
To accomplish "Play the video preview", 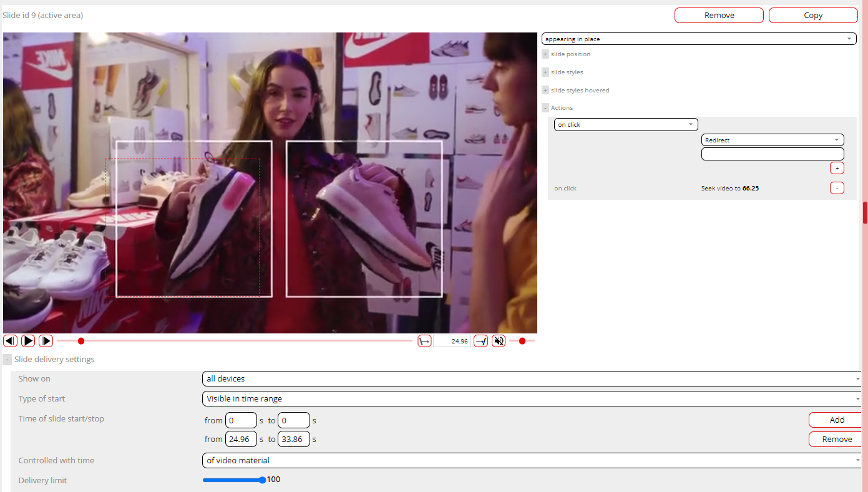I will [28, 341].
